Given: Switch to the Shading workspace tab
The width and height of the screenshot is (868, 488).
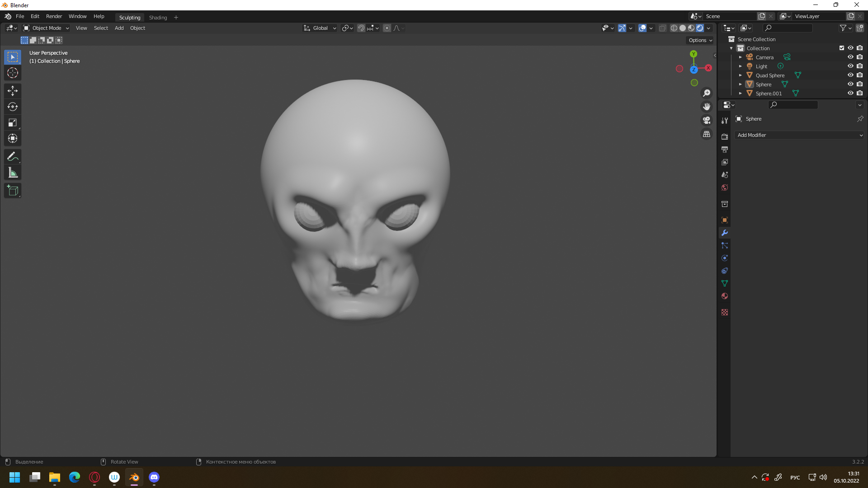Looking at the screenshot, I should click(x=158, y=18).
